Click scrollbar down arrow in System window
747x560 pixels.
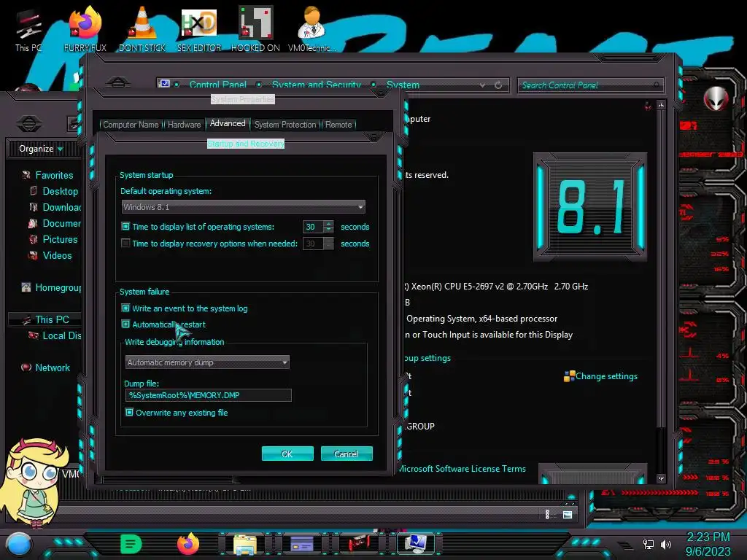[661, 478]
